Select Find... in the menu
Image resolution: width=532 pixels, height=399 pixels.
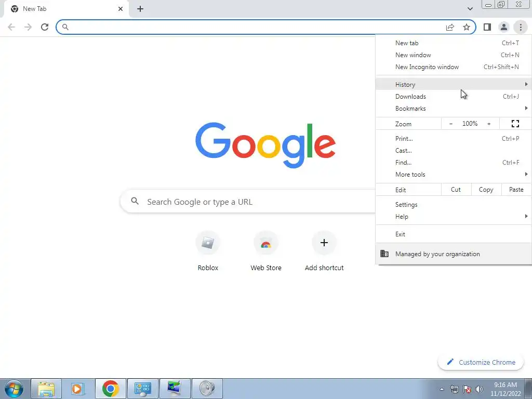(454, 162)
